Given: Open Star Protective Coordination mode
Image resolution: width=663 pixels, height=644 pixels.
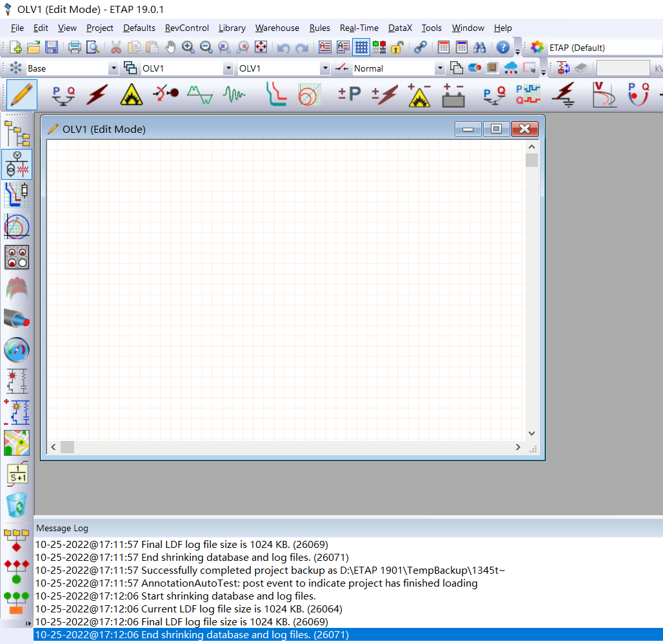Looking at the screenshot, I should 276,95.
